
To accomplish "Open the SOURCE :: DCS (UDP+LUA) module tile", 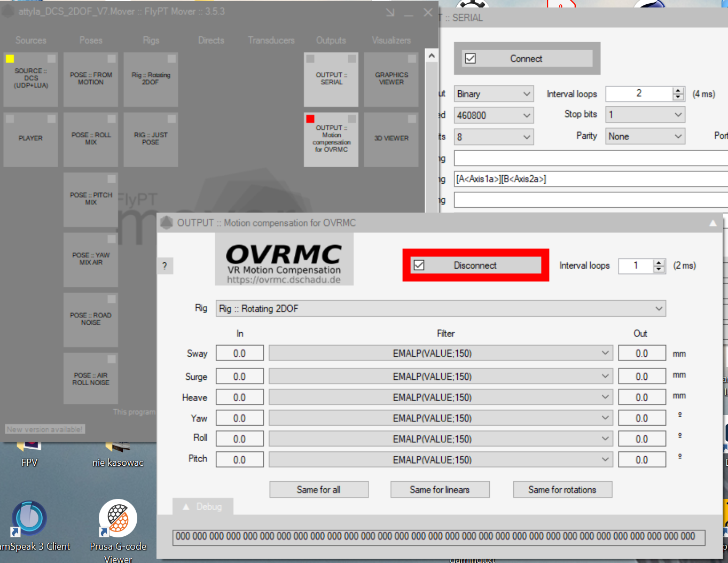I will pyautogui.click(x=30, y=79).
